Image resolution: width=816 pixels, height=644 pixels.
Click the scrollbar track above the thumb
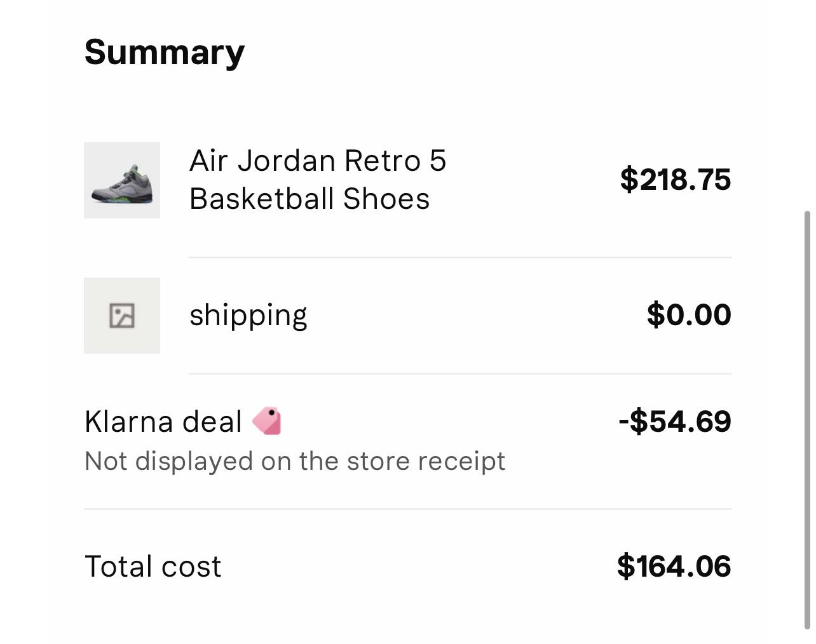tap(808, 102)
